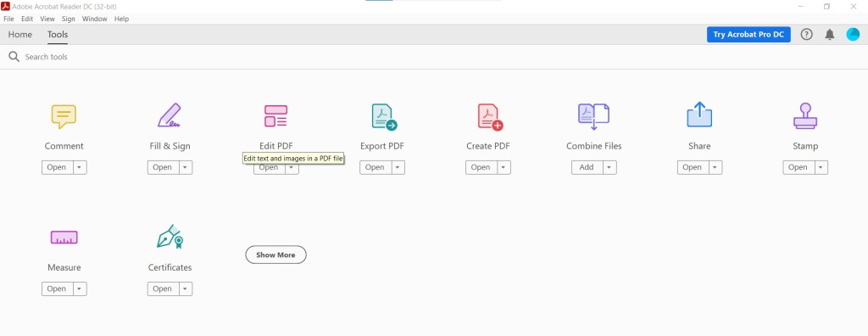Open the File menu

pos(8,19)
